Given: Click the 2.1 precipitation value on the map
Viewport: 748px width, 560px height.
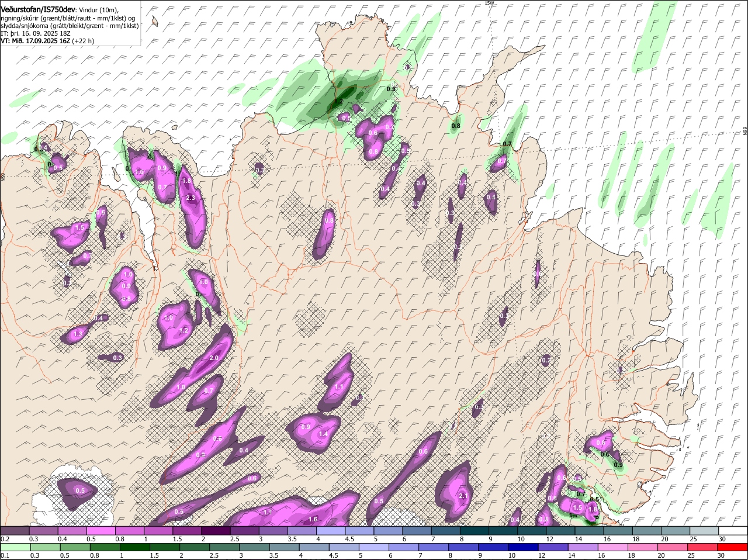Looking at the screenshot, I should click(x=464, y=496).
